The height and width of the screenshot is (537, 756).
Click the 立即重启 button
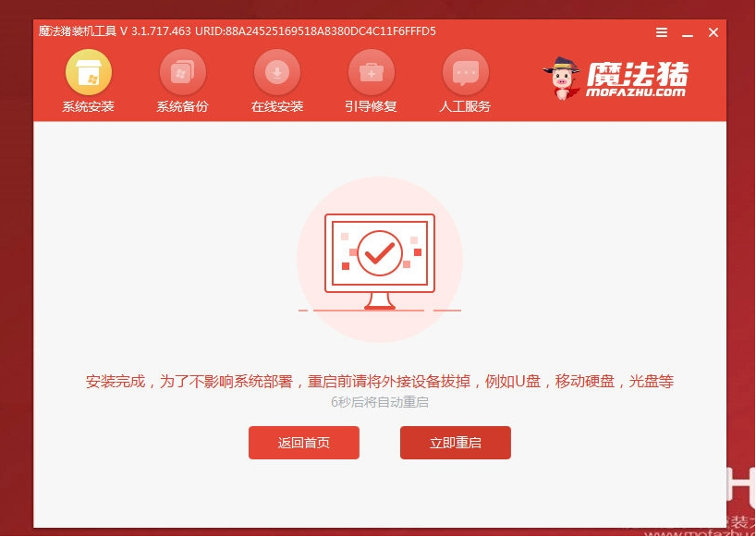pos(455,443)
